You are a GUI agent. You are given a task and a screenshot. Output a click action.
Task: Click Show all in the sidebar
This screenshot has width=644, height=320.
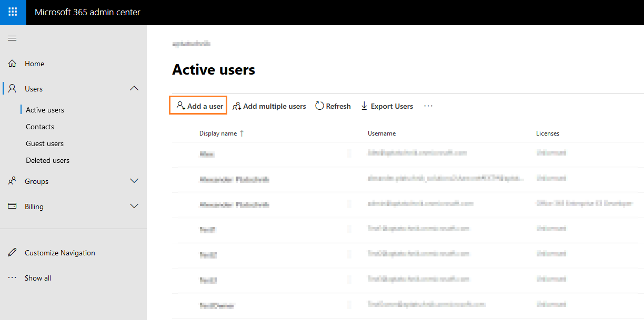click(x=38, y=278)
